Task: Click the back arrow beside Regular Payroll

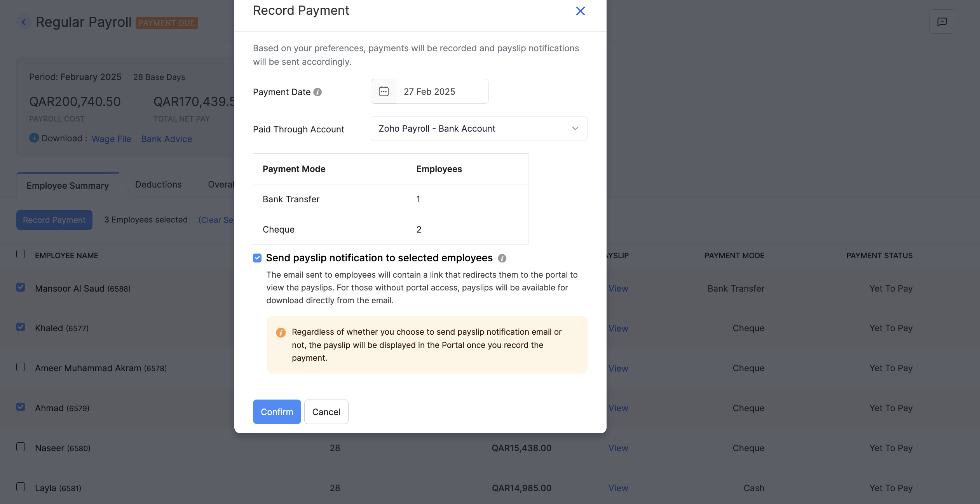Action: 24,22
